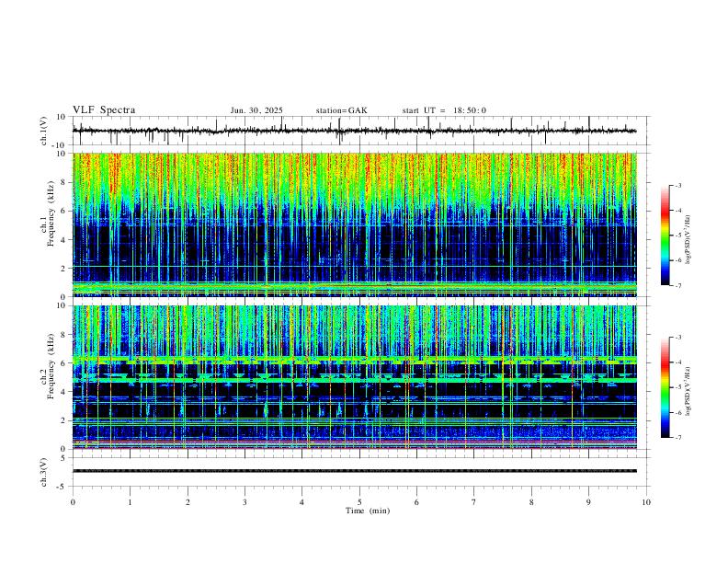Click the "VLF Spectra" plot title
Viewport: 728px width, 563px height.
pos(104,110)
